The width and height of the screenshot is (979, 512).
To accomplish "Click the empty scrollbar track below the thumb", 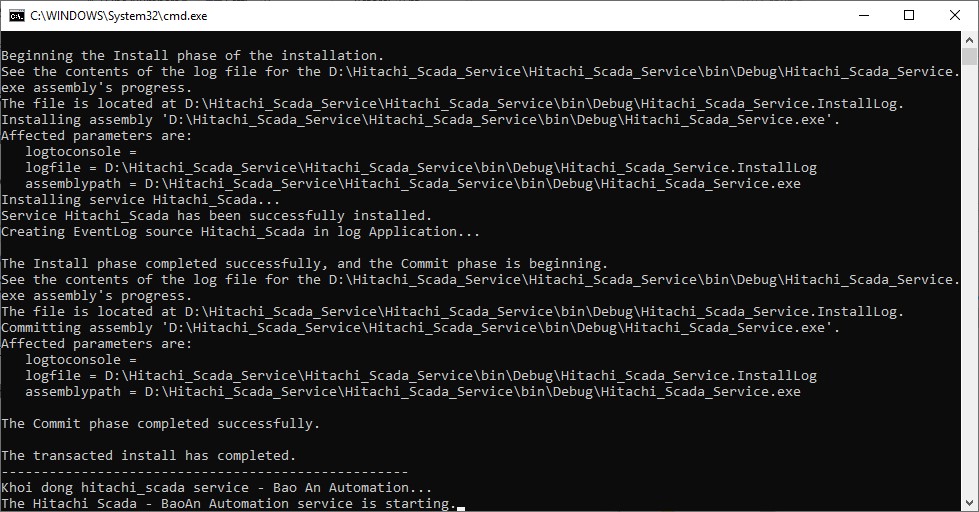I will coord(970,300).
